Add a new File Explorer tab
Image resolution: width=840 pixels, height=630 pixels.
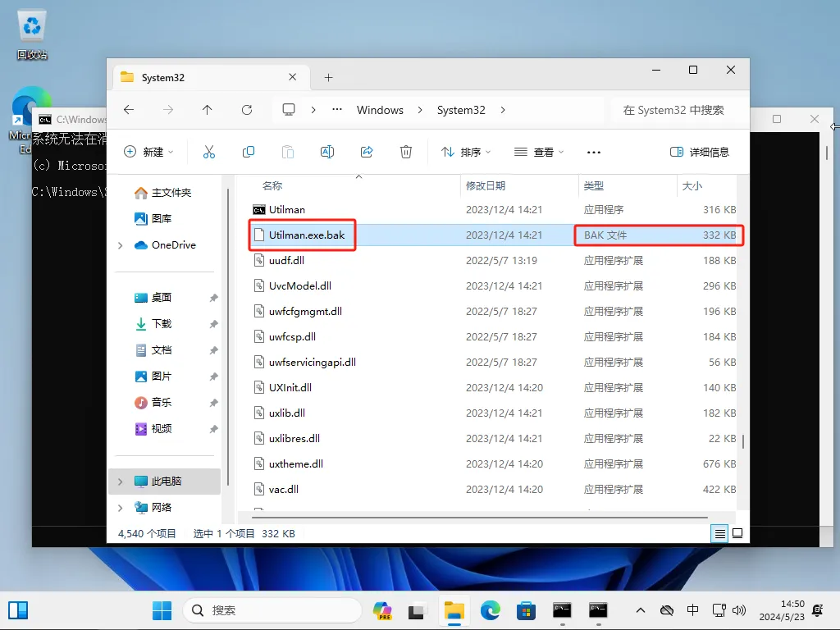point(328,78)
